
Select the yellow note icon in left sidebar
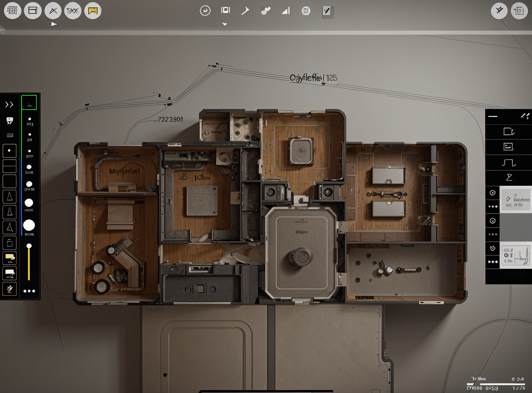pos(9,257)
